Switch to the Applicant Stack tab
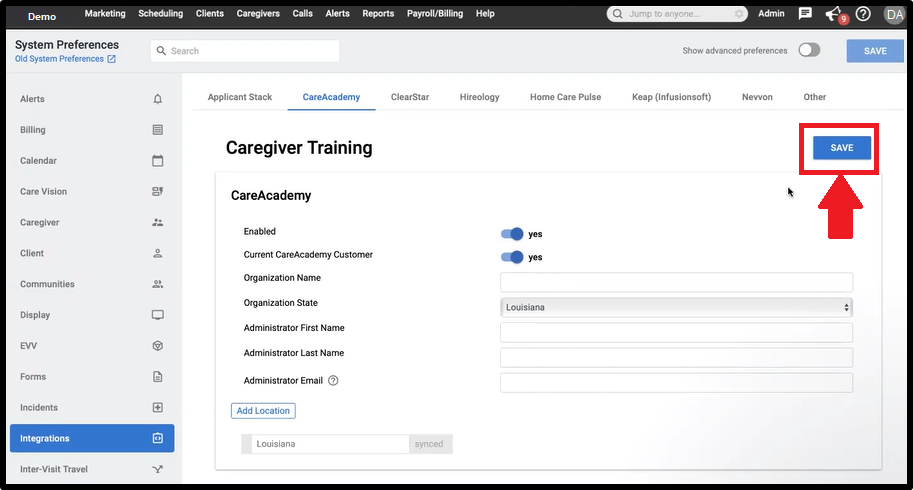The height and width of the screenshot is (490, 913). click(240, 97)
